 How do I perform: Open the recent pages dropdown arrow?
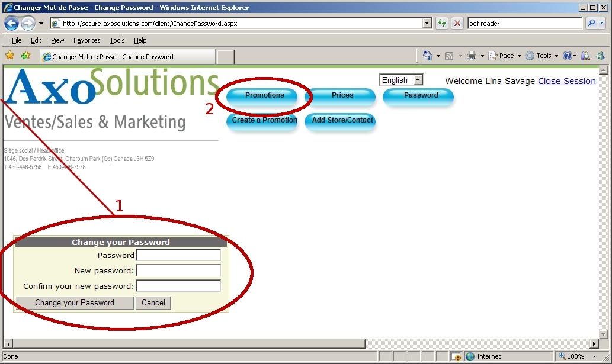coord(41,24)
